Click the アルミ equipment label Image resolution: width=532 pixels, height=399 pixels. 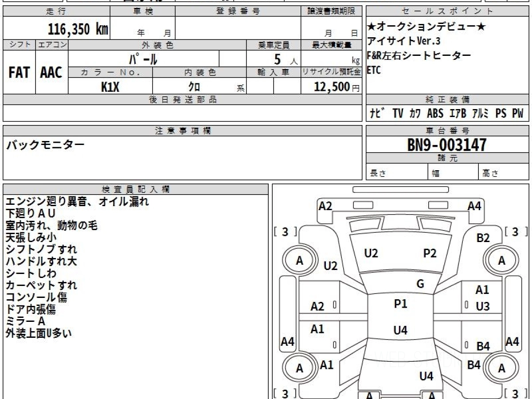tap(480, 113)
